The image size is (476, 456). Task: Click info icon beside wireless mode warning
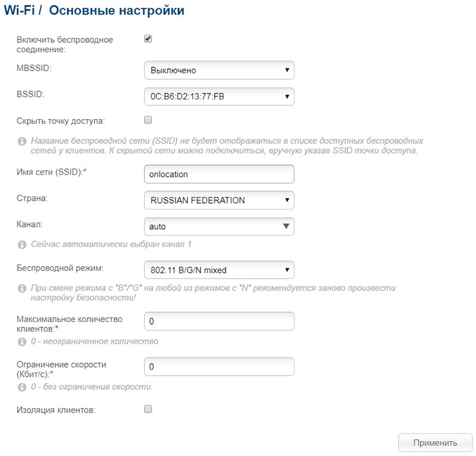tap(22, 288)
